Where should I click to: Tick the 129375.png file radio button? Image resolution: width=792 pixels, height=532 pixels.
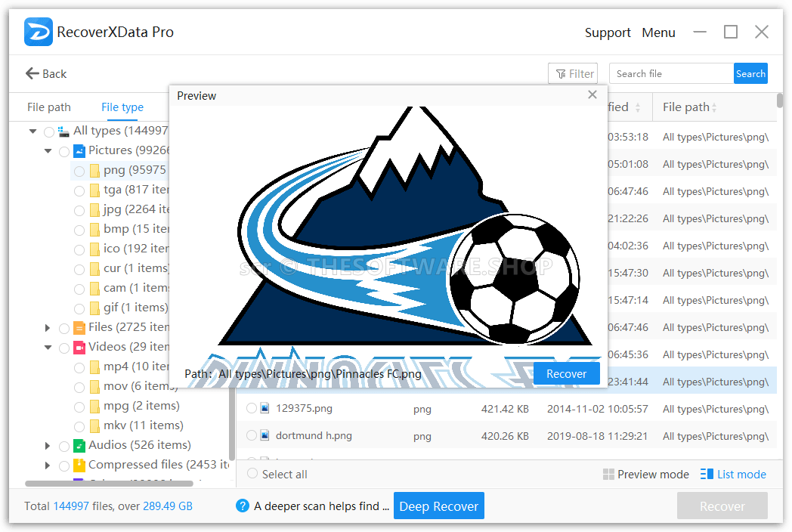(252, 408)
